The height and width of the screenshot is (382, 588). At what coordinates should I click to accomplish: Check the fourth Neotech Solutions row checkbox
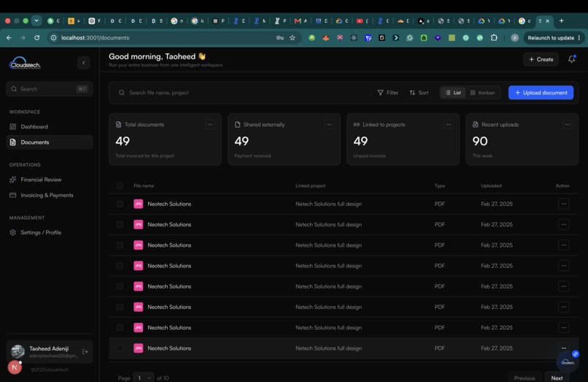(120, 266)
